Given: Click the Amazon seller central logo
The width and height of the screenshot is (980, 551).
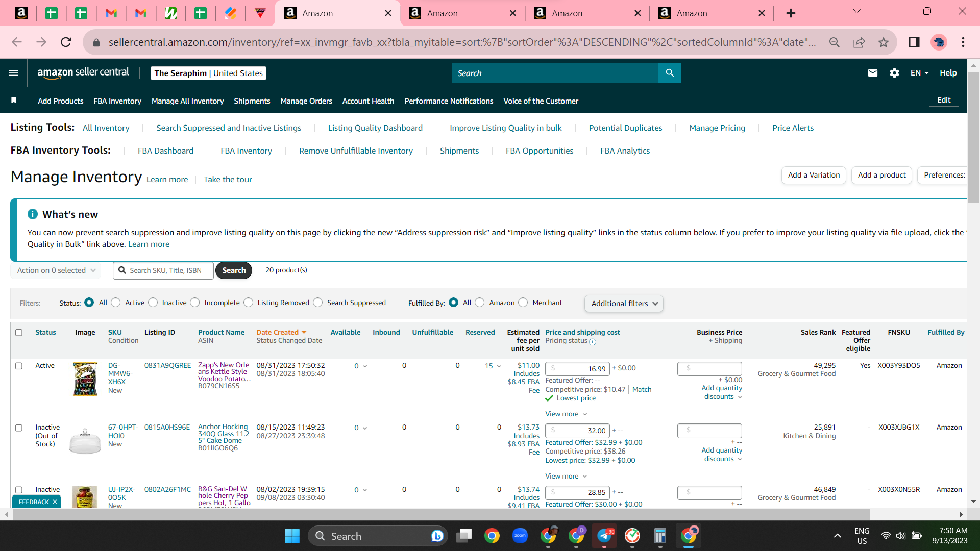Looking at the screenshot, I should click(83, 73).
